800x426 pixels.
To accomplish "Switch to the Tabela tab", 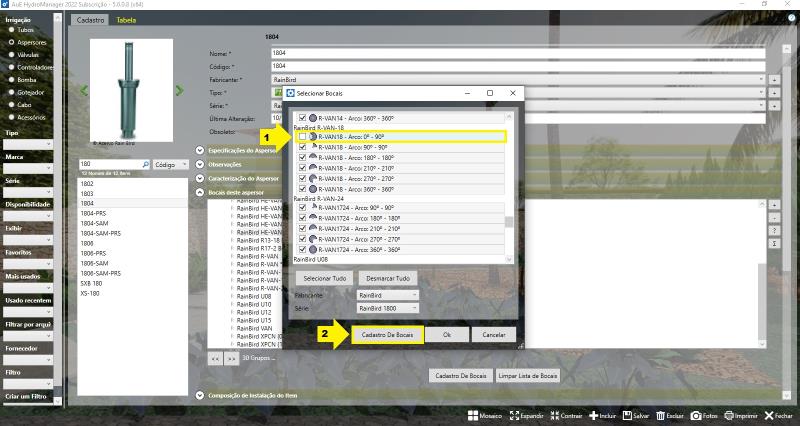I will tap(127, 20).
